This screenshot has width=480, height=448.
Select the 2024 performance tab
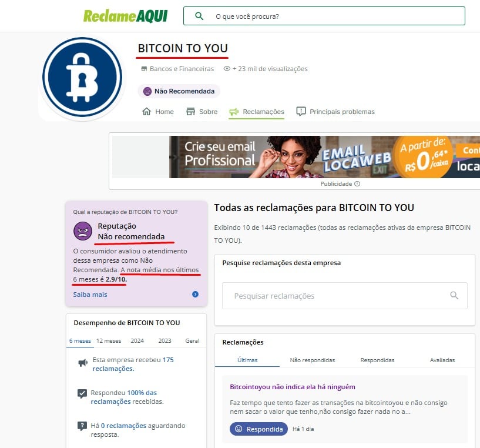tap(137, 341)
